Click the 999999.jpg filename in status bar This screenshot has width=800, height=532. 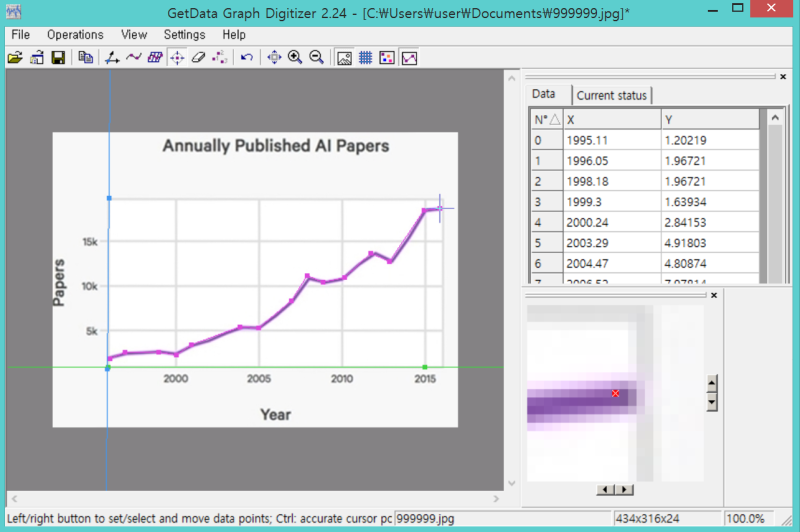pos(425,519)
